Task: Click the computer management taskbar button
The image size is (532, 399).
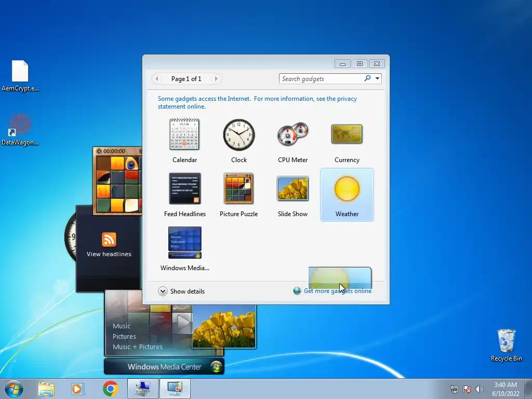Action: coord(142,389)
